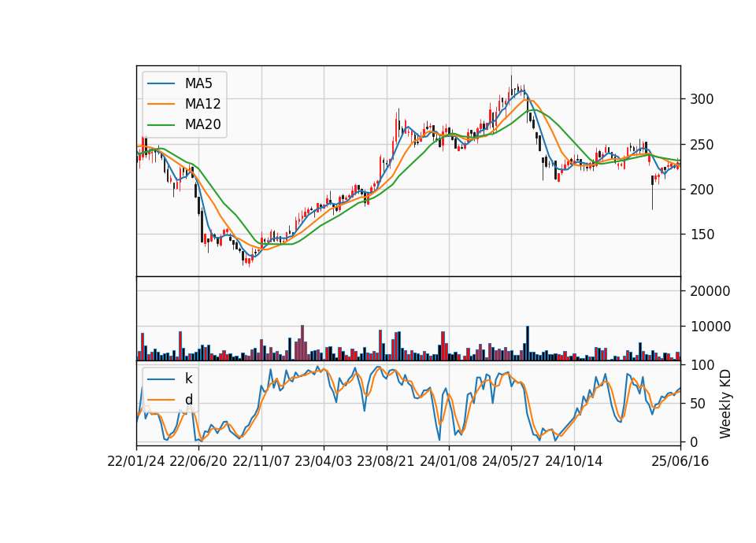The image size is (756, 543).
Task: Click the tallest volume bar near 23/04/03
Action: 302,342
